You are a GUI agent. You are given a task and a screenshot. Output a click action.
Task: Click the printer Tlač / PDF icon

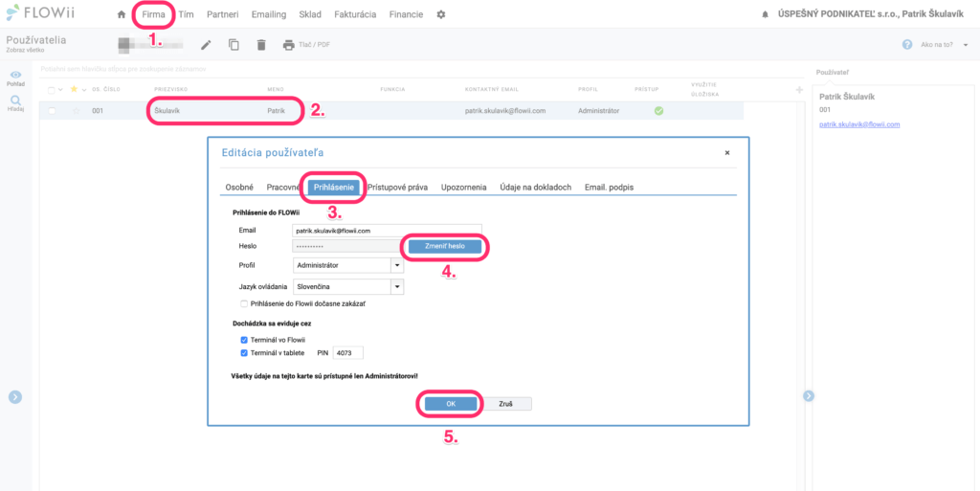tap(288, 45)
